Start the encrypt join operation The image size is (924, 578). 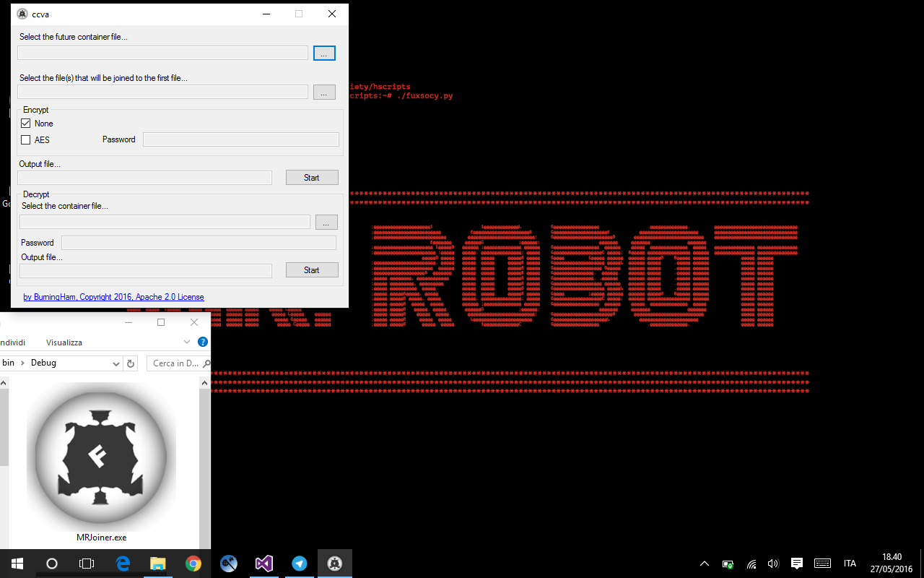312,178
